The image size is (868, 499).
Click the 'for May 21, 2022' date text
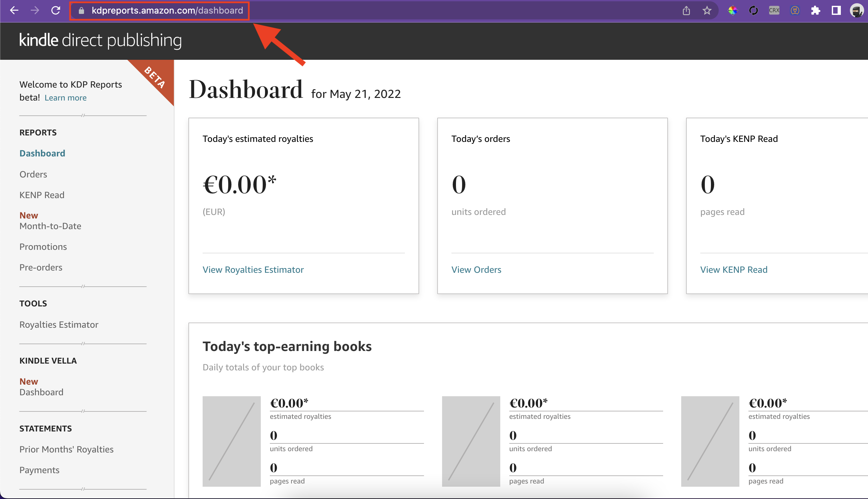pyautogui.click(x=356, y=94)
